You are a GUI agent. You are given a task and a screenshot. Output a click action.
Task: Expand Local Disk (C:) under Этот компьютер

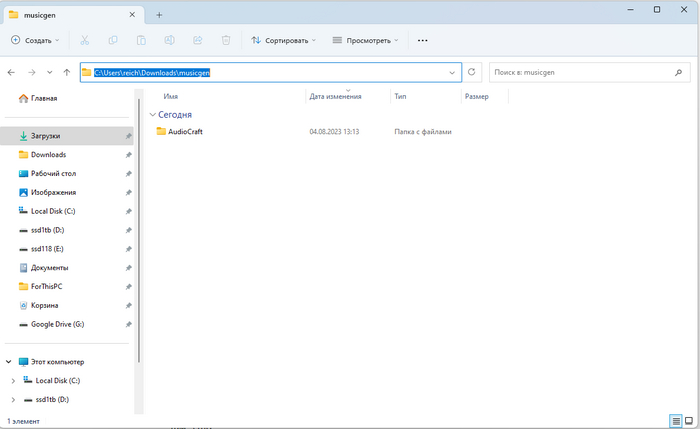point(13,381)
